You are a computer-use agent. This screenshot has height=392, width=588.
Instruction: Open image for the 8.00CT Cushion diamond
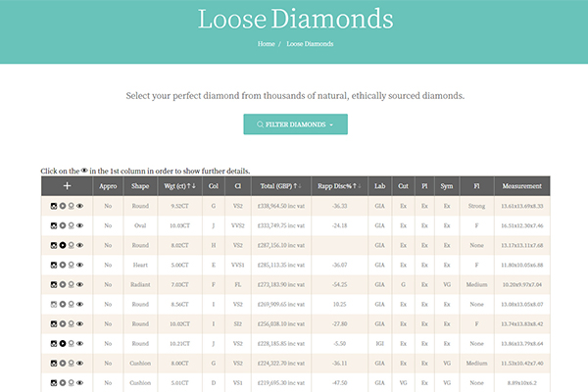pyautogui.click(x=54, y=364)
